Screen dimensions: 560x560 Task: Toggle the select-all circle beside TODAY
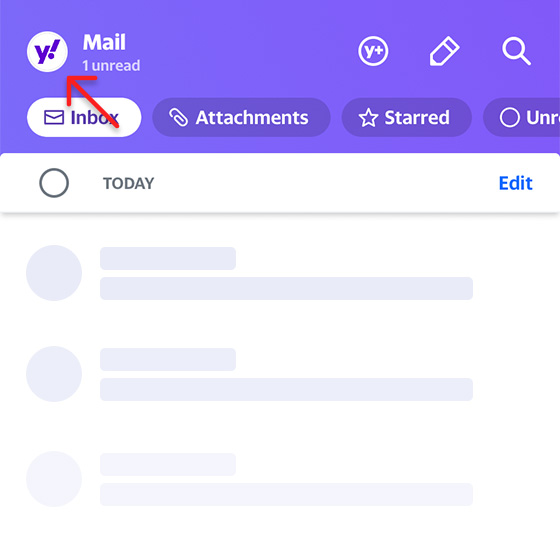54,183
